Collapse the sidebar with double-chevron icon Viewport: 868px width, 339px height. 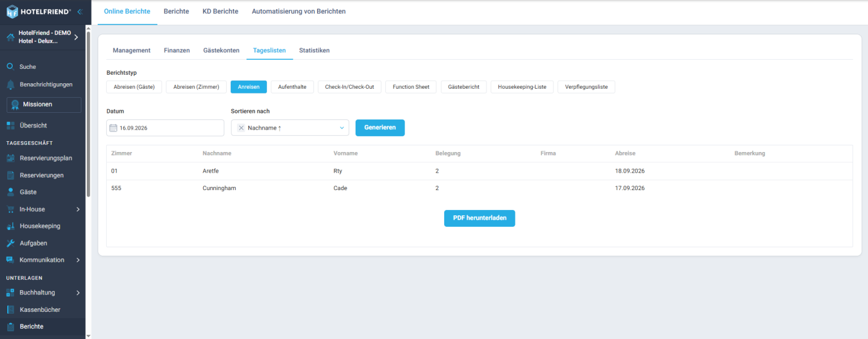pos(80,11)
